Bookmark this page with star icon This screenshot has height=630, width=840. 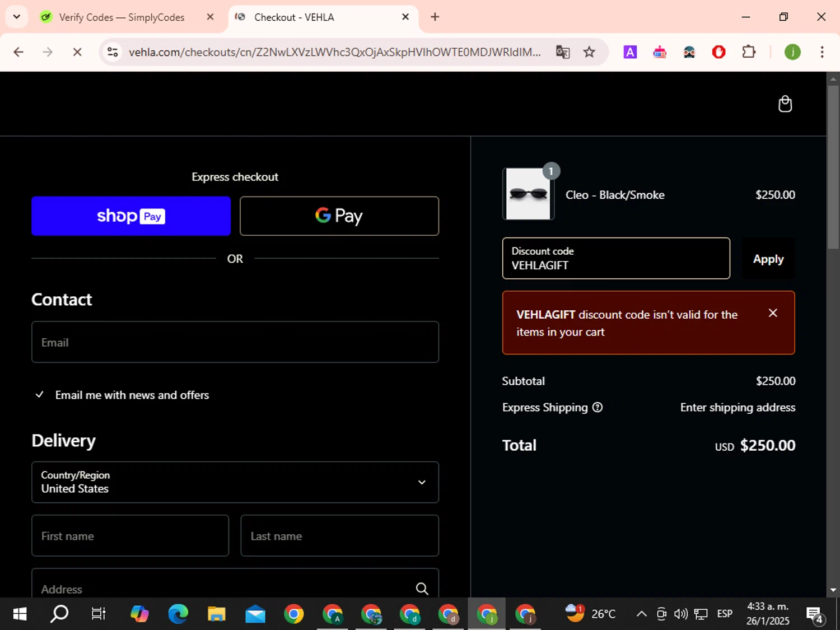coord(589,52)
